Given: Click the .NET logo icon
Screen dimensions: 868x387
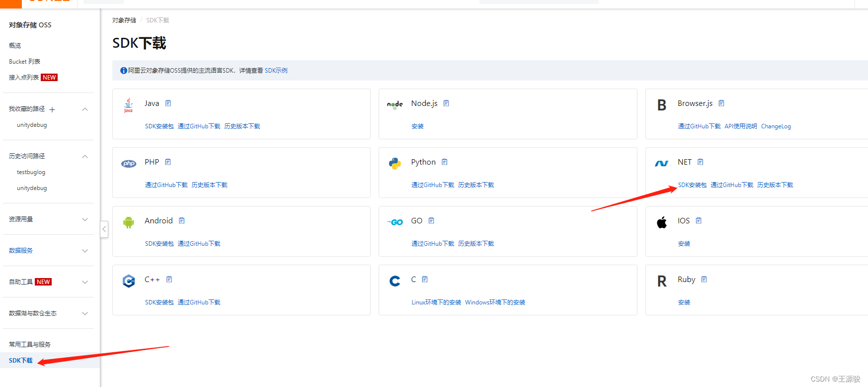Looking at the screenshot, I should [662, 164].
